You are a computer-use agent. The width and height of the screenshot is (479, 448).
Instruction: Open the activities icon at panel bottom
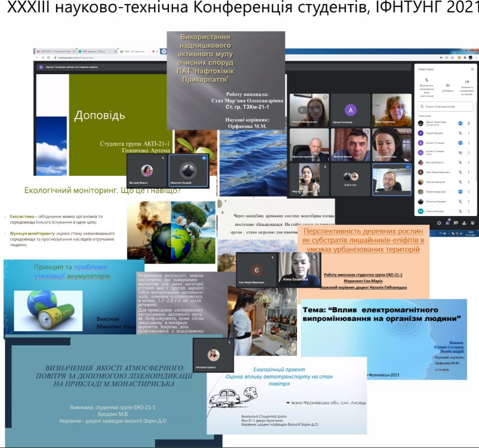tap(464, 222)
